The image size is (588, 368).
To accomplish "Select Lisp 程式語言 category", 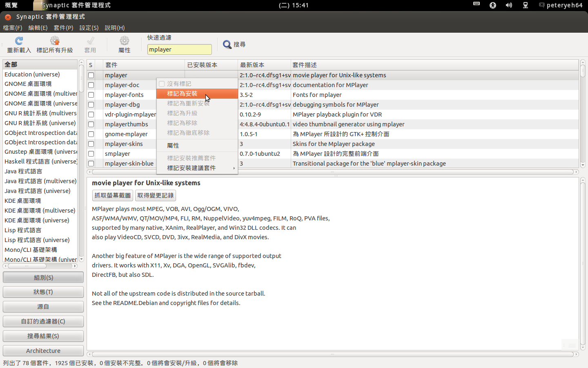I will tap(40, 230).
